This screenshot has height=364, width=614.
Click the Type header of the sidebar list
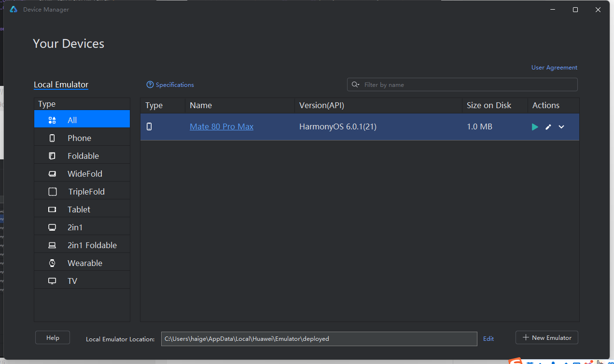[82, 104]
